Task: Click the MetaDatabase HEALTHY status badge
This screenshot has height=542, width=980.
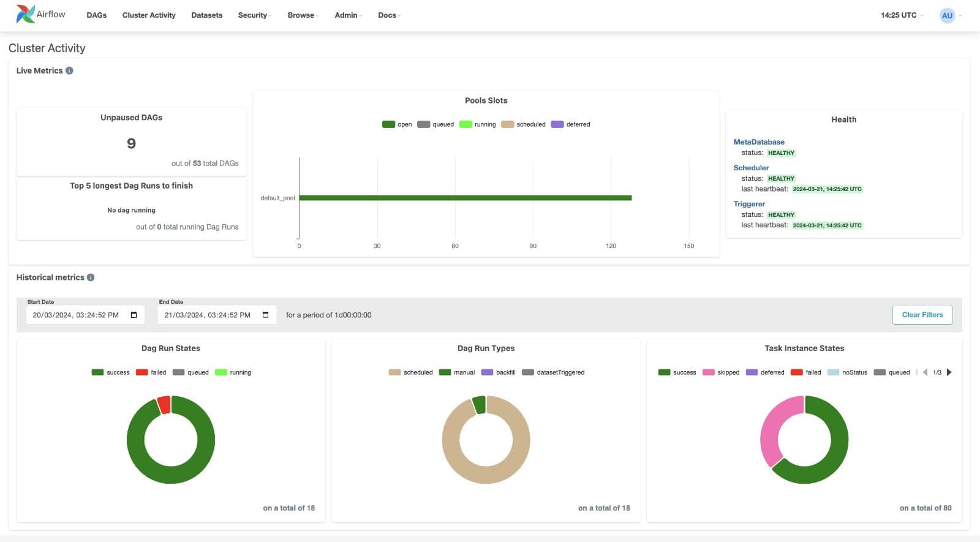Action: click(x=781, y=153)
